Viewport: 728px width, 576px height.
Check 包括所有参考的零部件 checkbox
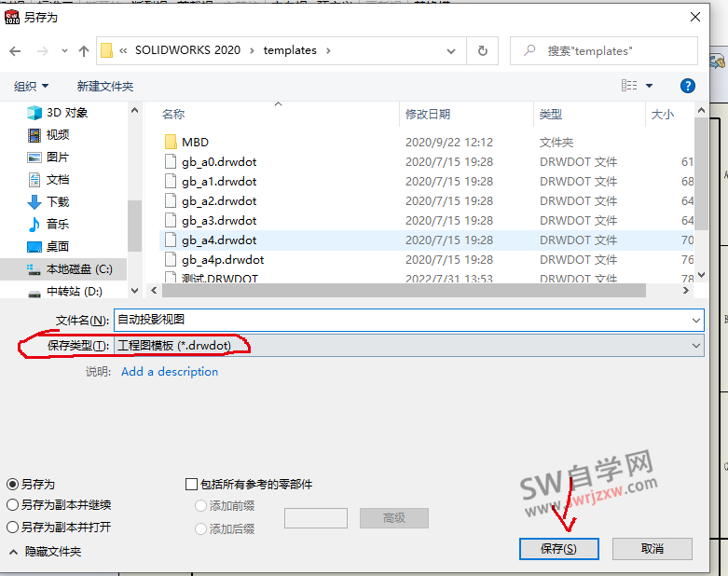coord(191,484)
